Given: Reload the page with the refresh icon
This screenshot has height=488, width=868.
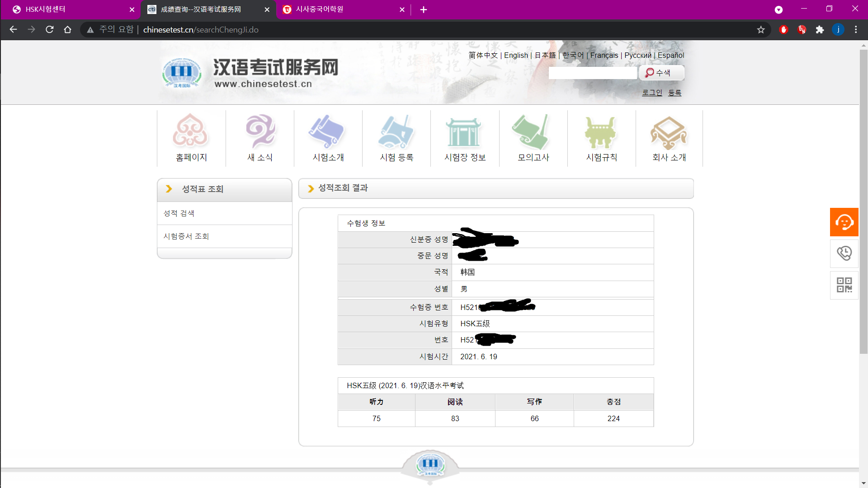Looking at the screenshot, I should [50, 30].
